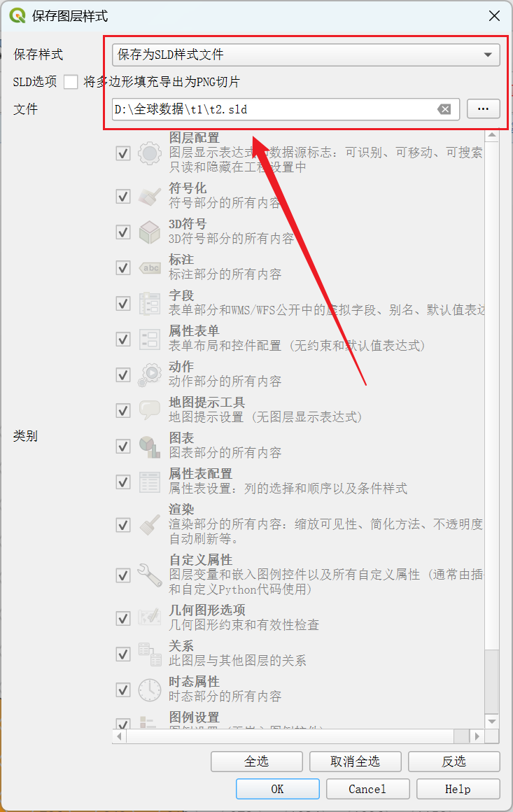Click the 反选 button
The height and width of the screenshot is (812, 513).
[x=454, y=762]
